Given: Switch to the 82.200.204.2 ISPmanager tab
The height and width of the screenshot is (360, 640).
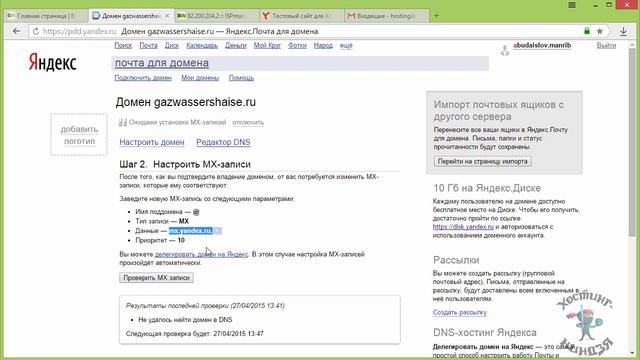Looking at the screenshot, I should point(216,16).
